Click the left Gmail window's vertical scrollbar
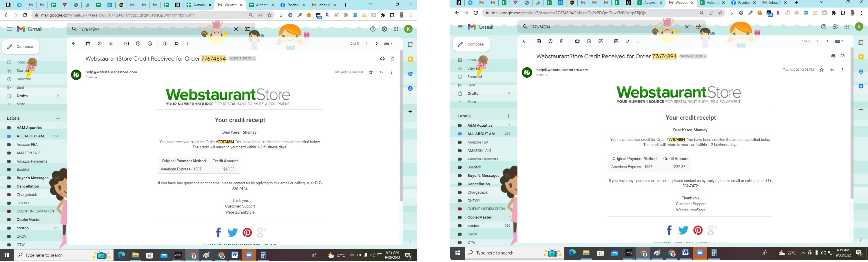 (401, 125)
